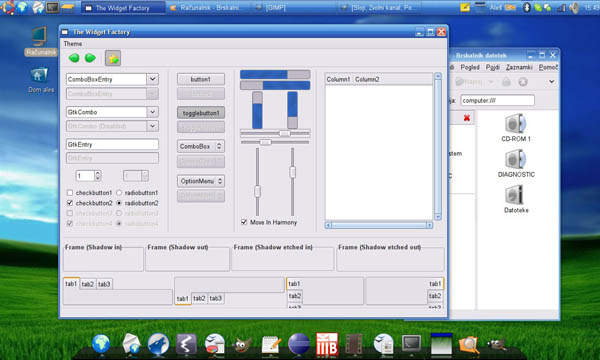The image size is (600, 360).
Task: Switch to tab2 in left-tabbed notebook
Action: 295,296
